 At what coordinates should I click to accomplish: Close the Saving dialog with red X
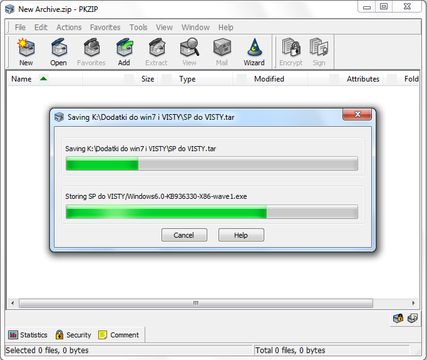pyautogui.click(x=357, y=115)
